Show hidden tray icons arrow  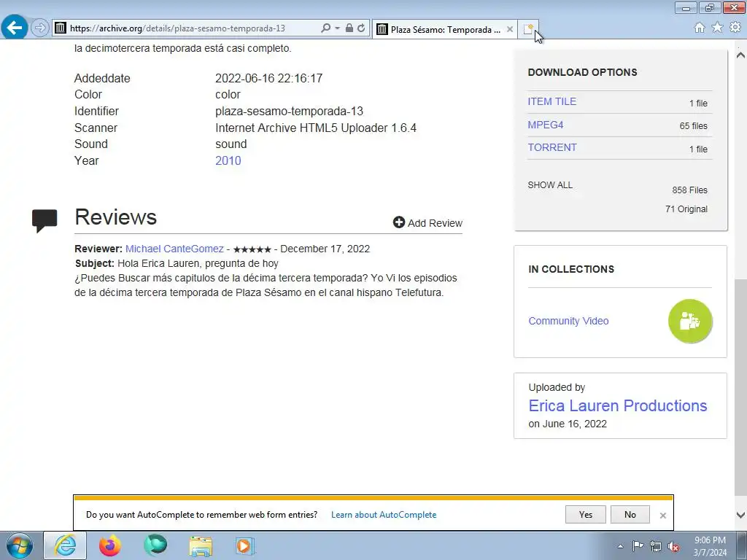620,546
